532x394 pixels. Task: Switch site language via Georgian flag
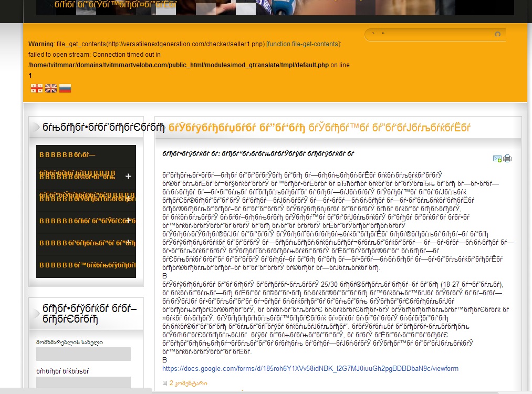pyautogui.click(x=37, y=88)
